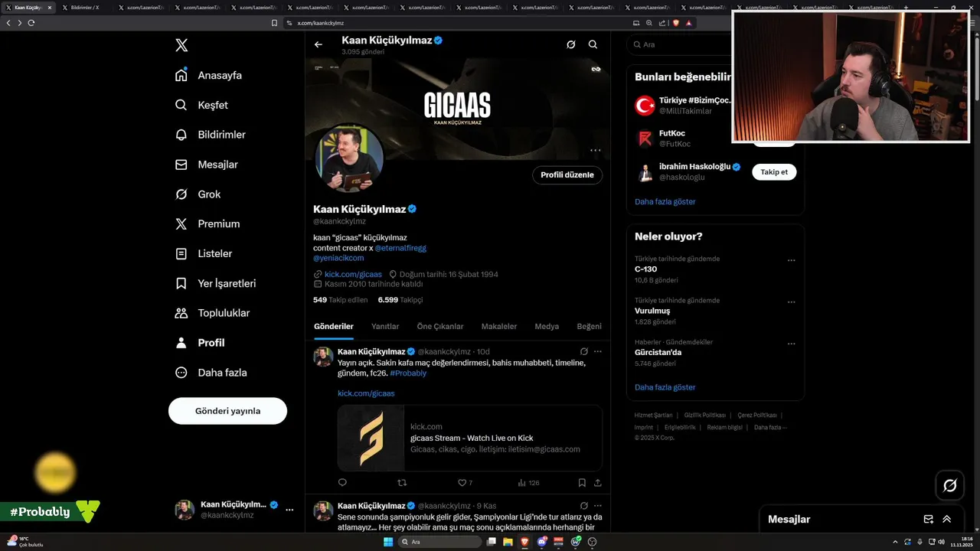Click the Grok icon in the profile header

570,44
